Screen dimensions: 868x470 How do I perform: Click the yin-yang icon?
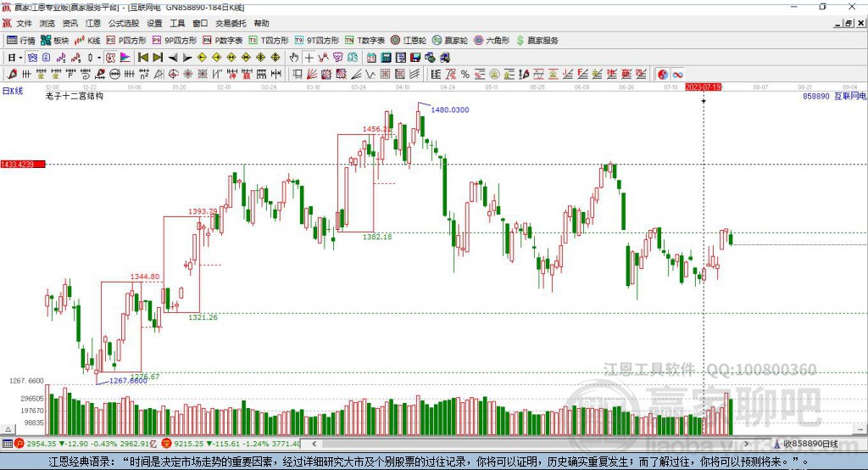[x=663, y=75]
